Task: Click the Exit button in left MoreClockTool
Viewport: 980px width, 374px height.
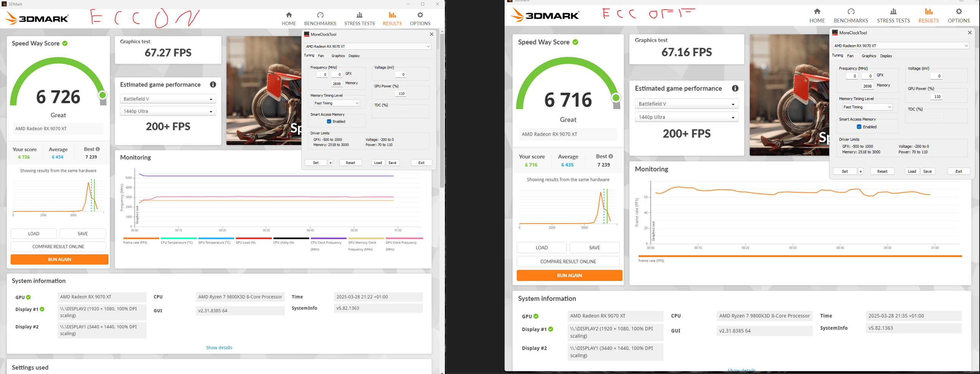Action: coord(422,163)
